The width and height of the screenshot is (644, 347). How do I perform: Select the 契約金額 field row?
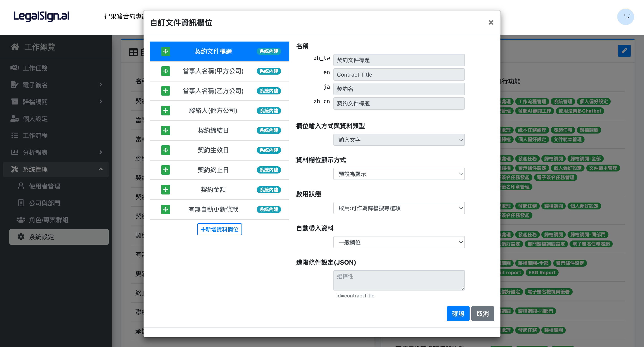(x=219, y=190)
